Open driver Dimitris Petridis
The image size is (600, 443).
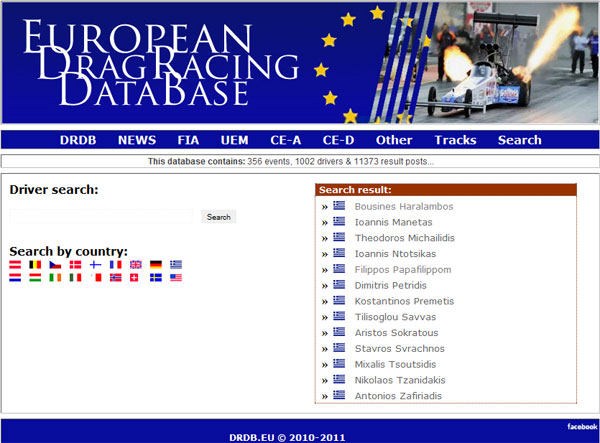(x=390, y=285)
